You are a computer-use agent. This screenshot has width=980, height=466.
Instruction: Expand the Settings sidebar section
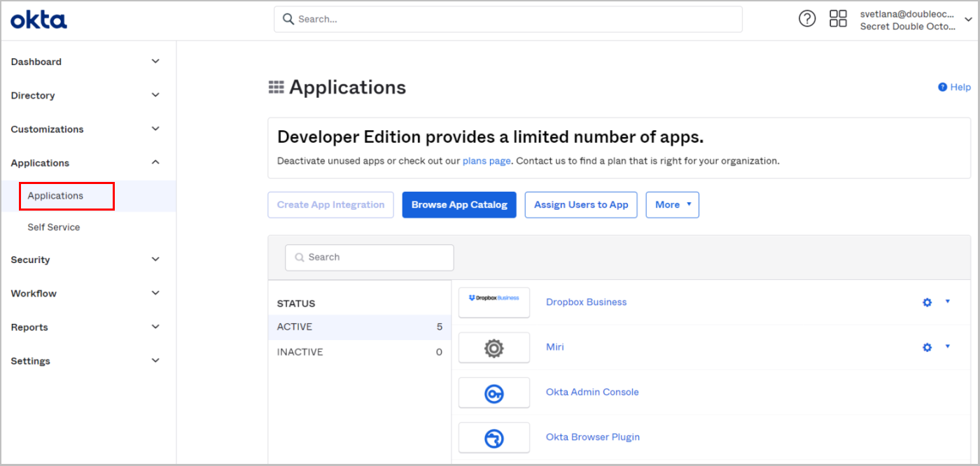coord(155,360)
